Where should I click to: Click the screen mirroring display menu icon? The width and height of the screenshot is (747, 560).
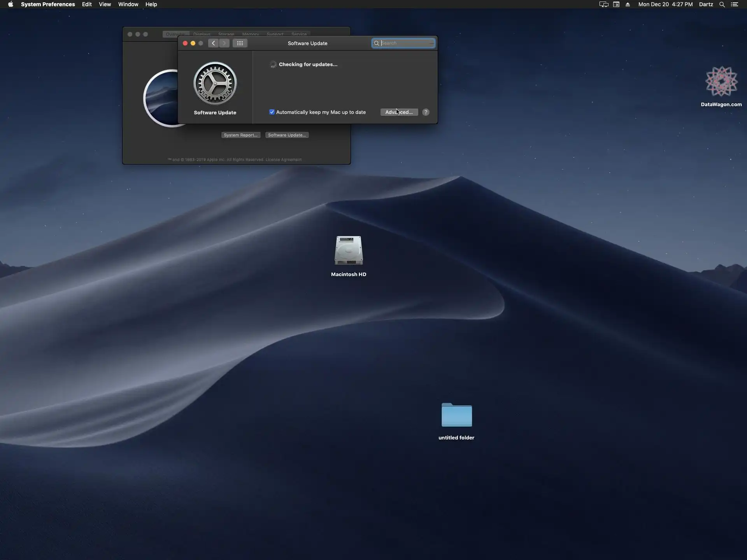(603, 4)
